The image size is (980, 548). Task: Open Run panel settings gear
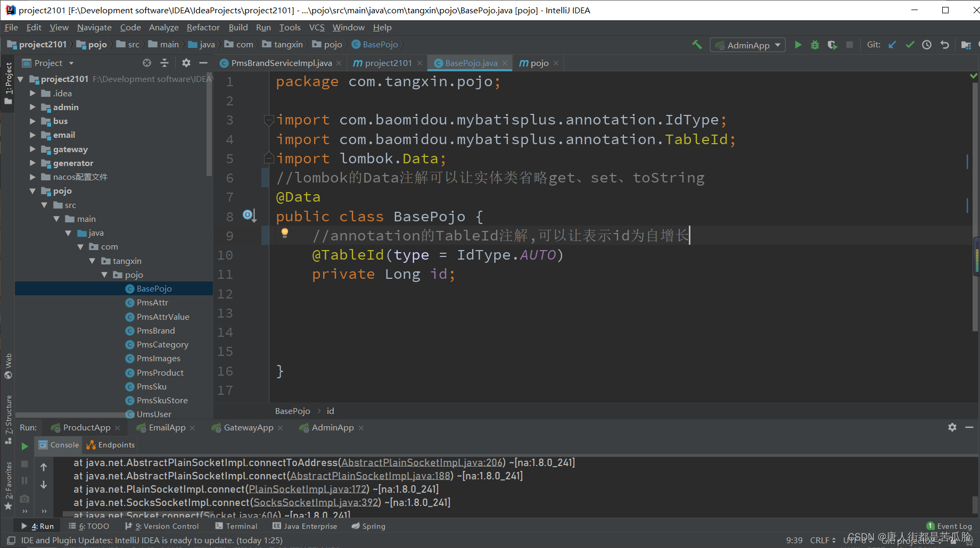952,427
